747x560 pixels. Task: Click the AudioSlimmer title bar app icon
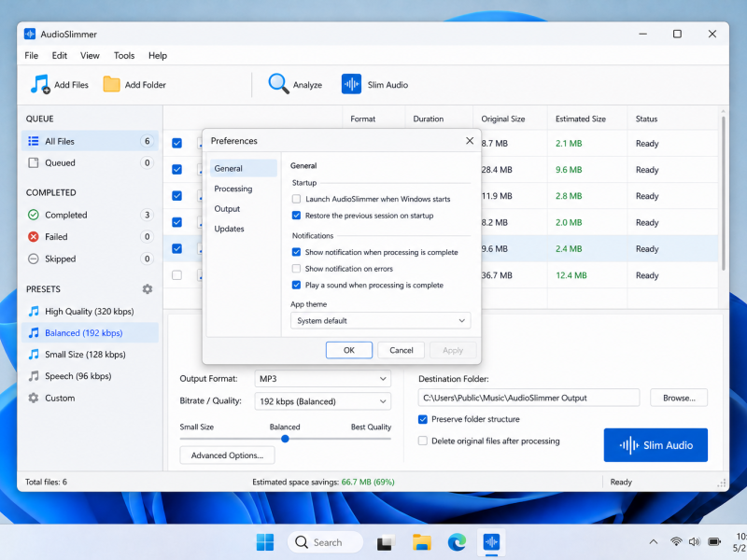click(x=30, y=34)
